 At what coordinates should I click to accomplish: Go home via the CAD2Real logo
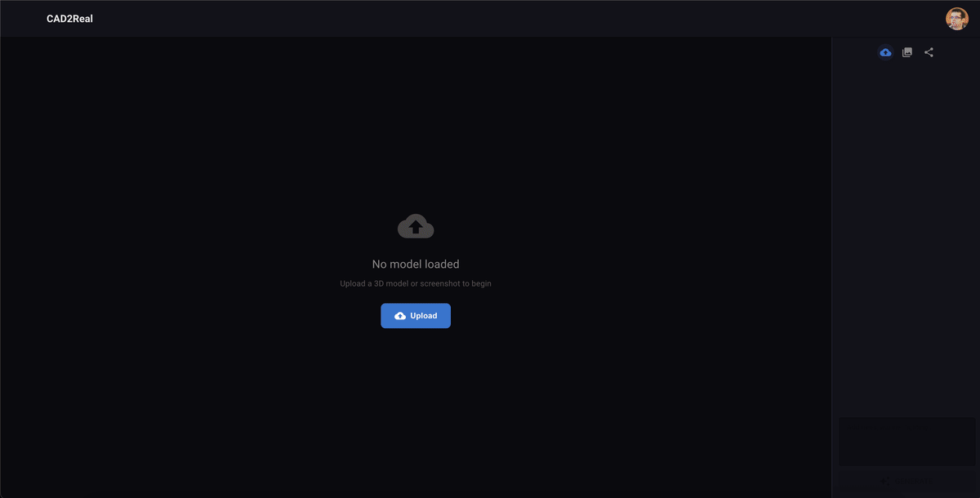pyautogui.click(x=69, y=19)
